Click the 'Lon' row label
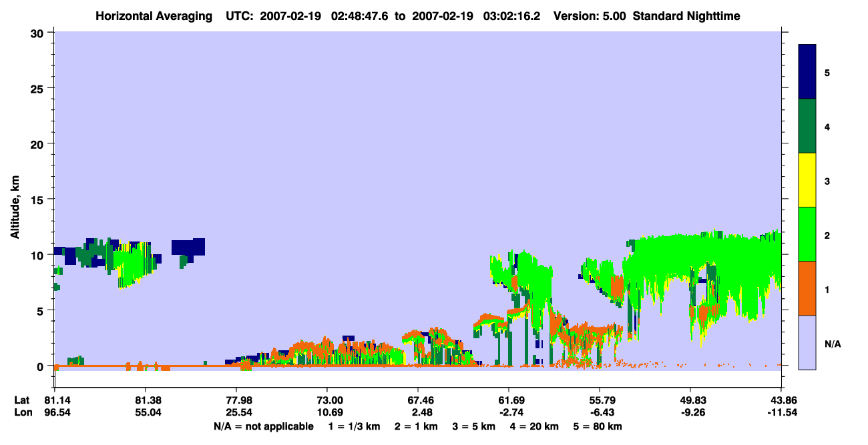The image size is (868, 445). 22,412
